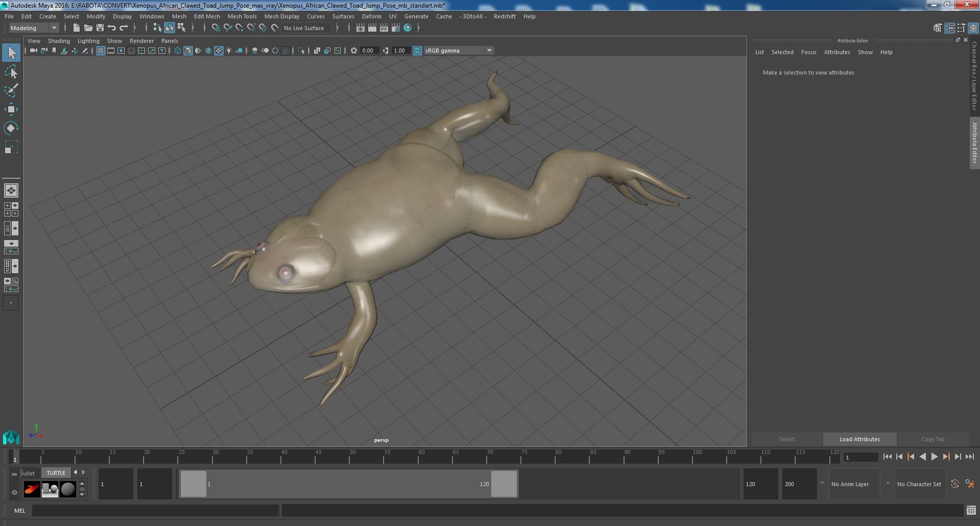Image resolution: width=980 pixels, height=526 pixels.
Task: Open the panel Shading menu
Action: pyautogui.click(x=59, y=41)
